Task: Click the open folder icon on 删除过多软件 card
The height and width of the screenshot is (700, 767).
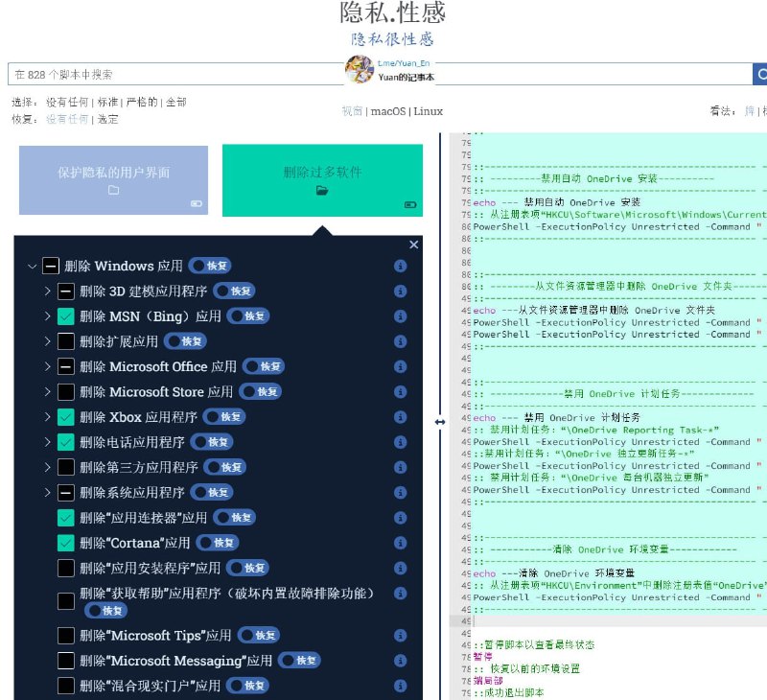Action: tap(322, 190)
